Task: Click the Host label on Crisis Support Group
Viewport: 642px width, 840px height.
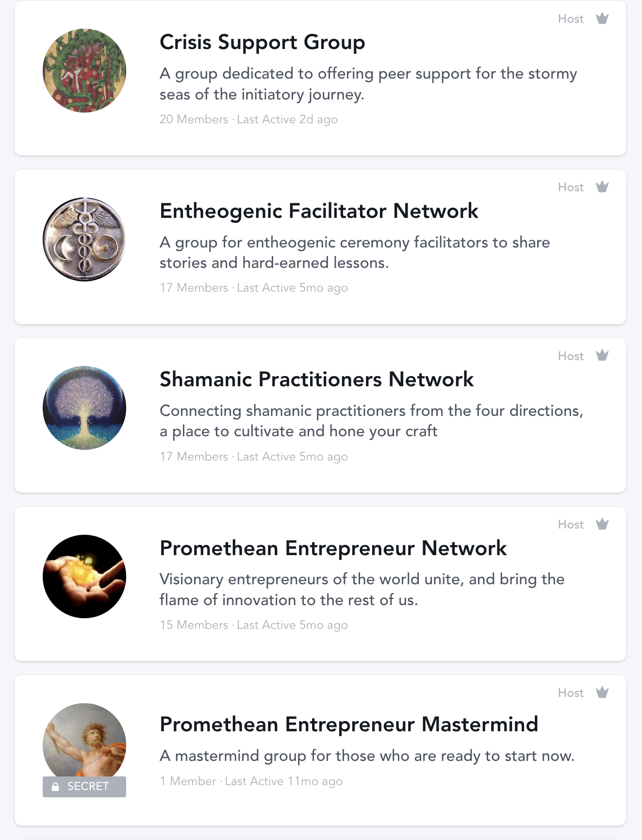Action: [x=571, y=19]
